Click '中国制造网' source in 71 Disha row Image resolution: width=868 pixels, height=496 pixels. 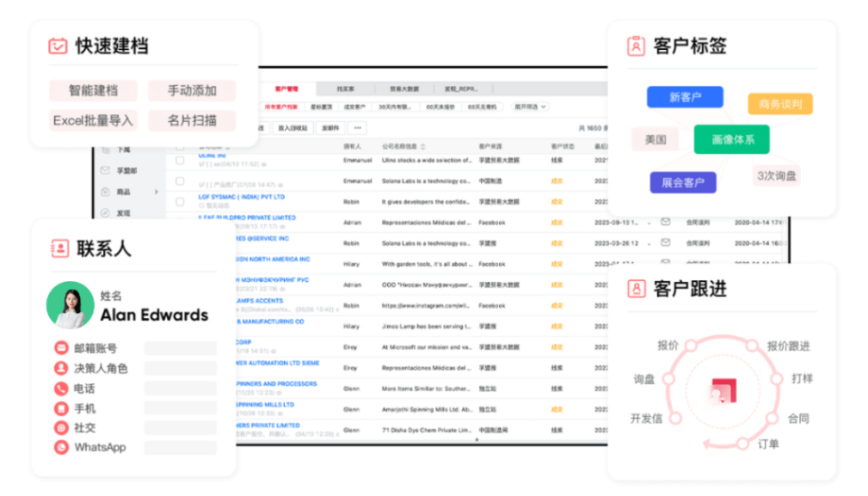point(493,430)
